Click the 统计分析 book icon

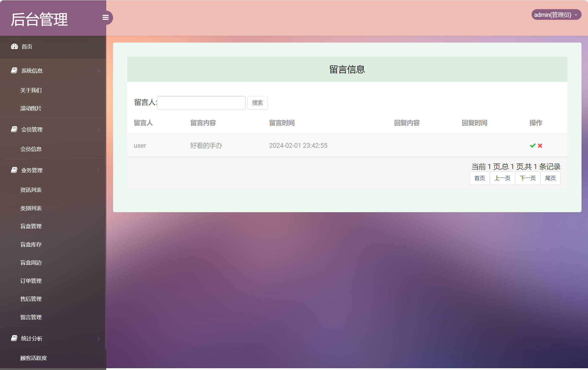14,338
